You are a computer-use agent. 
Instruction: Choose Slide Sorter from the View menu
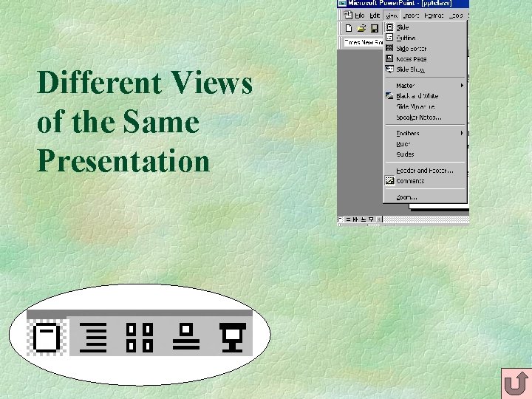tap(426, 48)
